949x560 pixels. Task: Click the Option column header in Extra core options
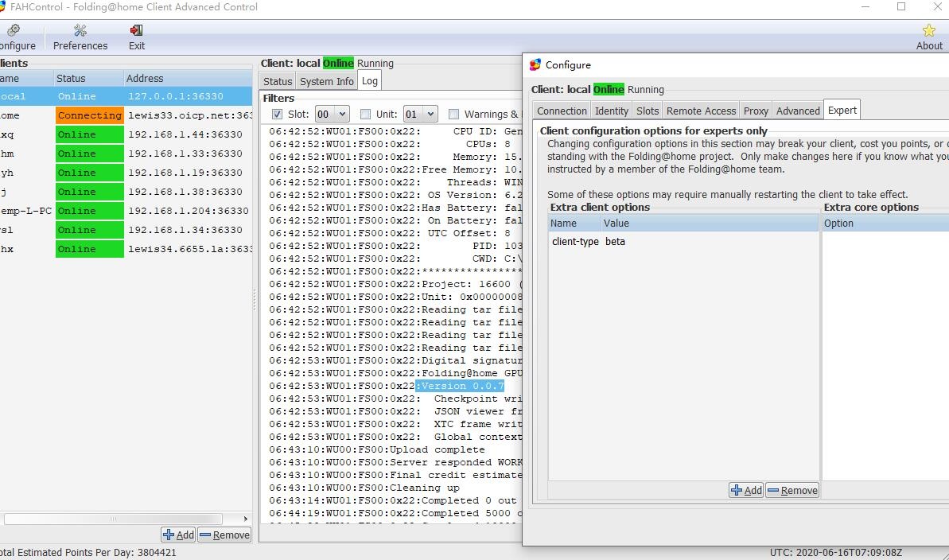[x=885, y=223]
